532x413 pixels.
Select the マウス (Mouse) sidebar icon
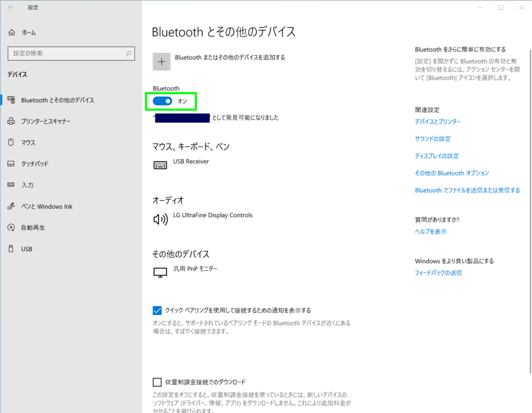(x=11, y=142)
